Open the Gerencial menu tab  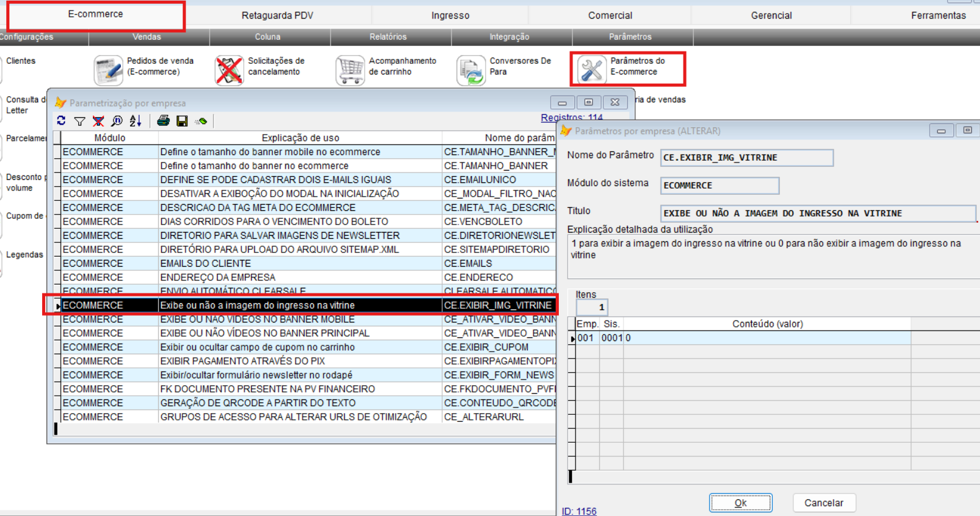[771, 16]
